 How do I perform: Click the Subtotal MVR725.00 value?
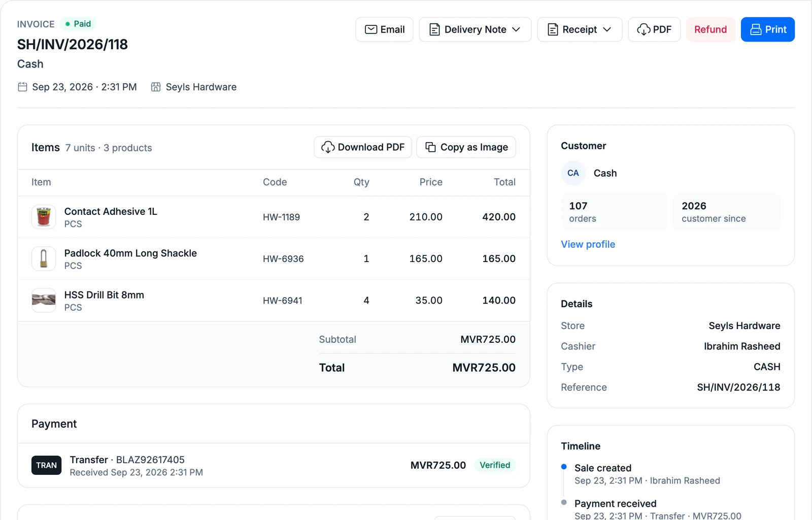coord(488,339)
